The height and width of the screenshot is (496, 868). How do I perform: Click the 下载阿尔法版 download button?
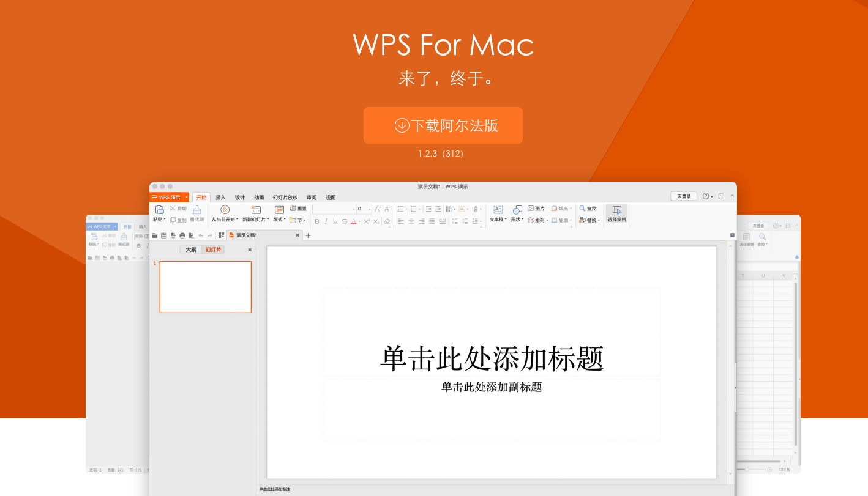[443, 125]
